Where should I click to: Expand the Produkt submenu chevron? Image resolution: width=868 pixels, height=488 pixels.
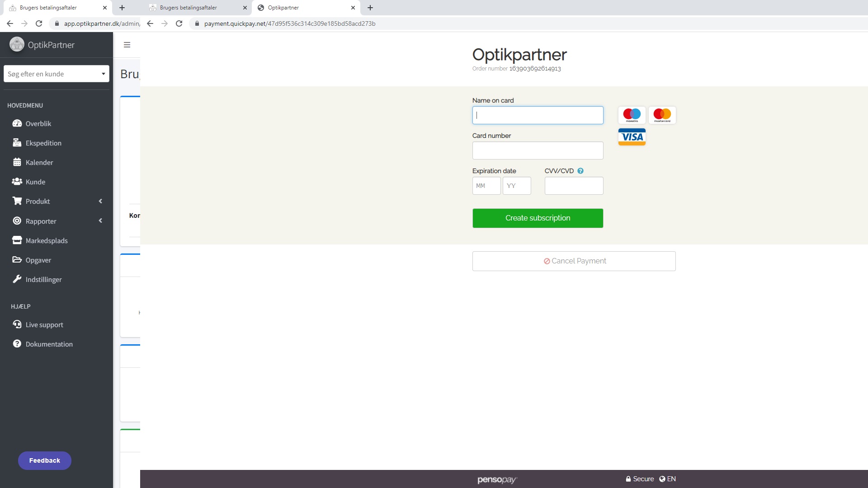(x=100, y=201)
